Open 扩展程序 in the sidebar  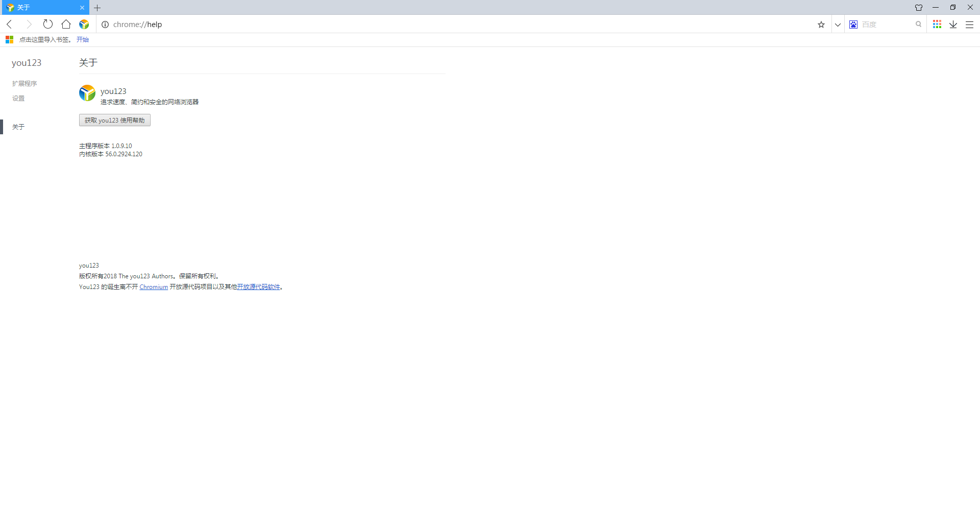click(x=24, y=83)
